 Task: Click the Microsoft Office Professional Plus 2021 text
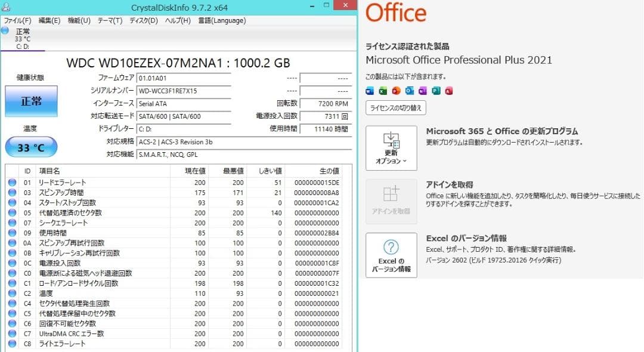point(459,60)
